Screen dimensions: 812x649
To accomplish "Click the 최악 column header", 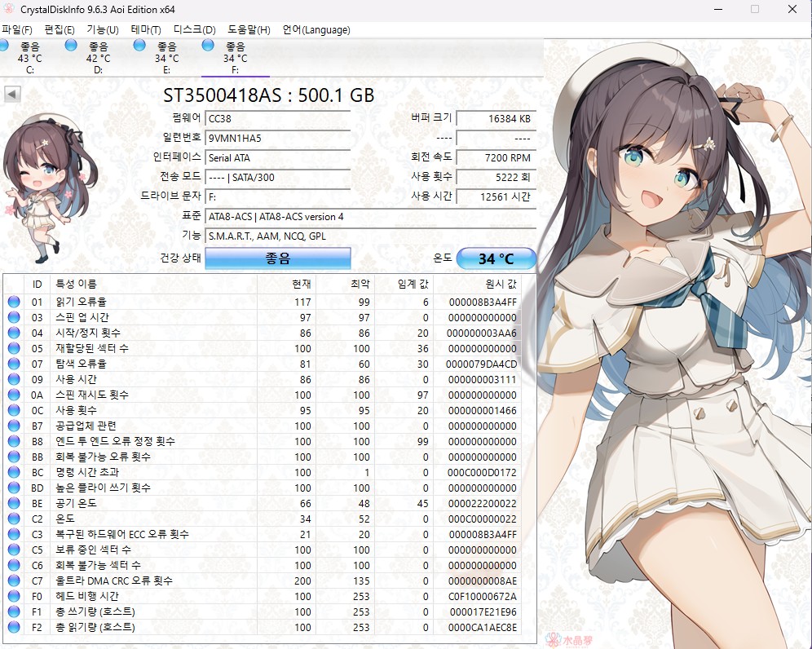I will (346, 284).
